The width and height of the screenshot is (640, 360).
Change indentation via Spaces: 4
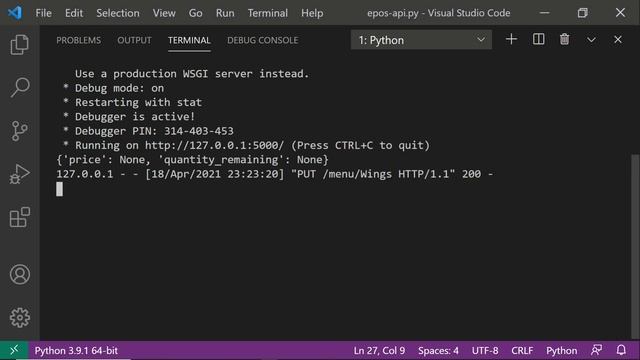click(438, 351)
